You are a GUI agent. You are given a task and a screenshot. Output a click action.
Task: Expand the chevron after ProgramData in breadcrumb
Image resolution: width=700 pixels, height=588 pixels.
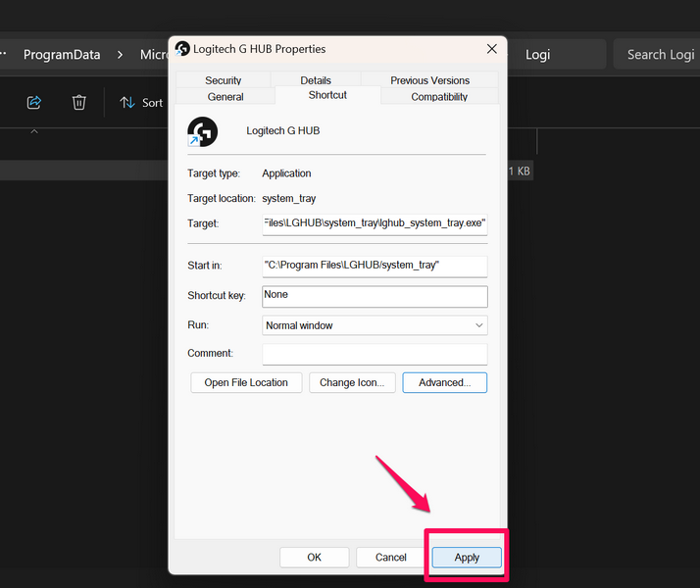pos(120,55)
